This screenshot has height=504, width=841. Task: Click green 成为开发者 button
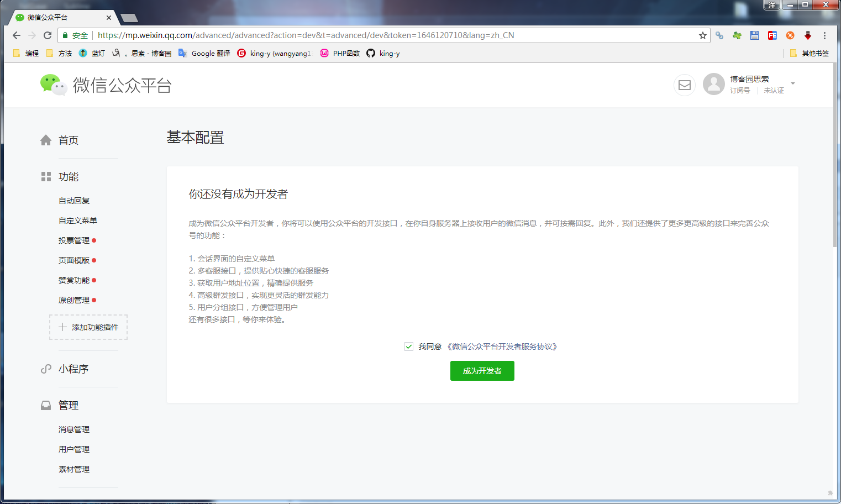click(482, 371)
